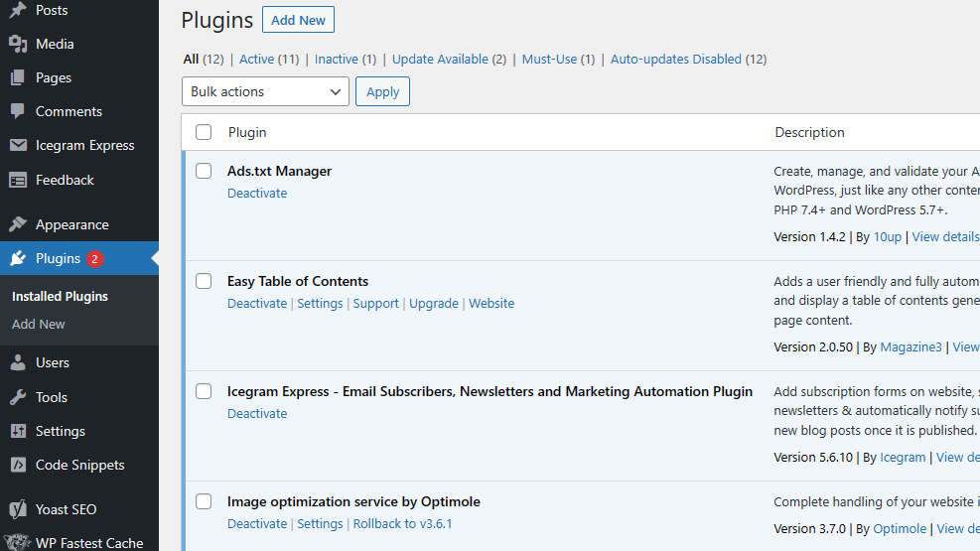Click the Add New button beside the Plugins heading
Viewport: 980px width, 551px height.
(298, 20)
